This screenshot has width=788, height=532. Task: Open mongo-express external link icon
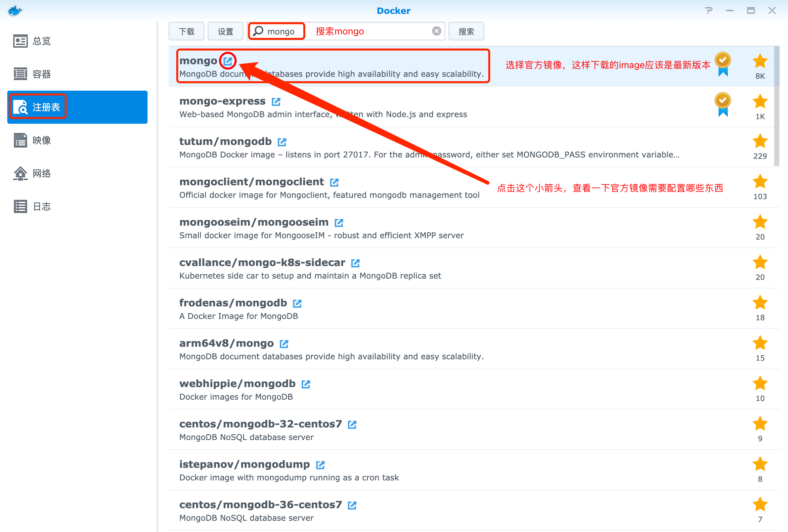tap(276, 101)
